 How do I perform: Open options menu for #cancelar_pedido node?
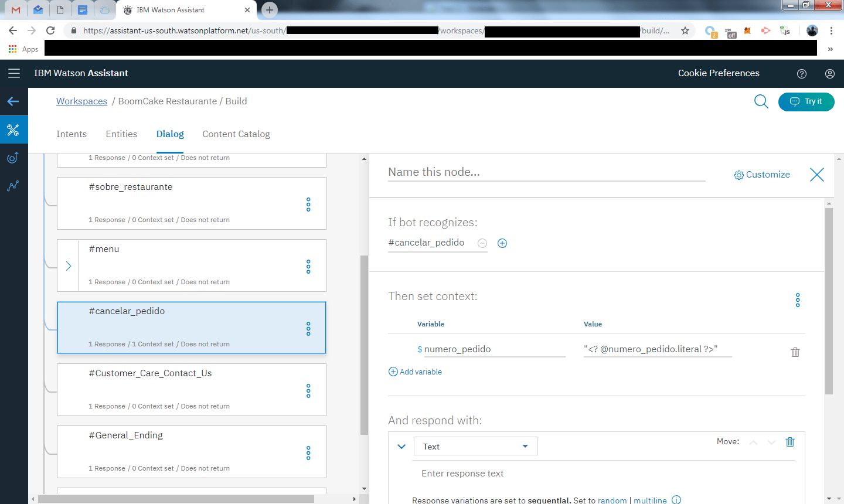tap(308, 329)
